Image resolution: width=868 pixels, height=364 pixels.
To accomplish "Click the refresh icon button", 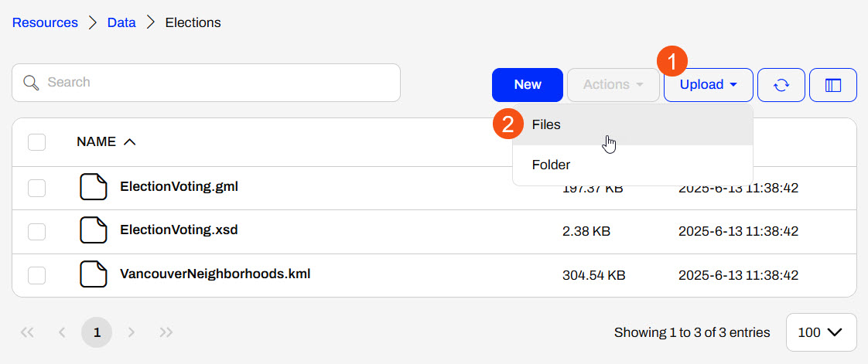I will [781, 85].
